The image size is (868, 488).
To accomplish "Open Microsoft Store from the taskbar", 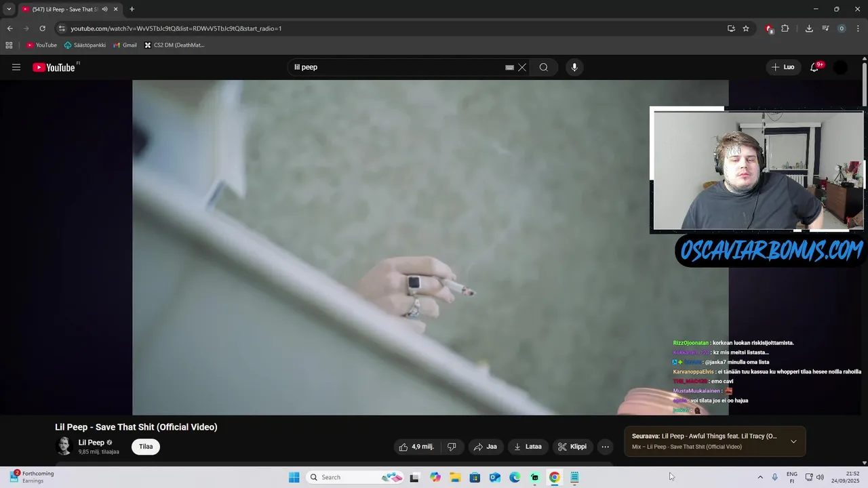I will (475, 477).
